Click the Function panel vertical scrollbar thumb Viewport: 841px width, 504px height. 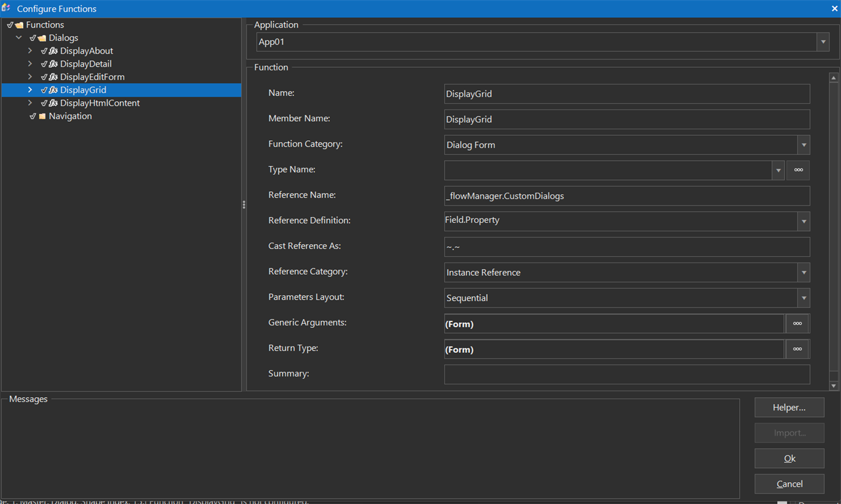click(x=833, y=227)
